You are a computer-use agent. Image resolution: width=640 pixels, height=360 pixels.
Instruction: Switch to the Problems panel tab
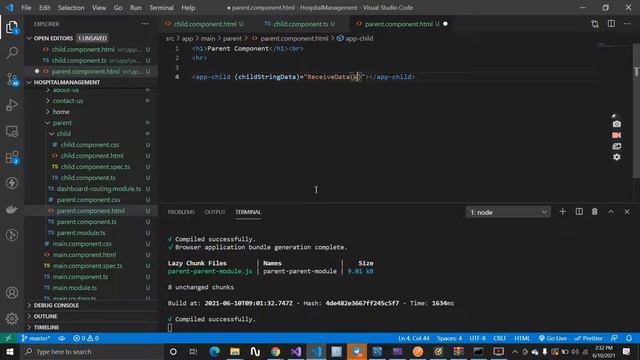pos(181,212)
